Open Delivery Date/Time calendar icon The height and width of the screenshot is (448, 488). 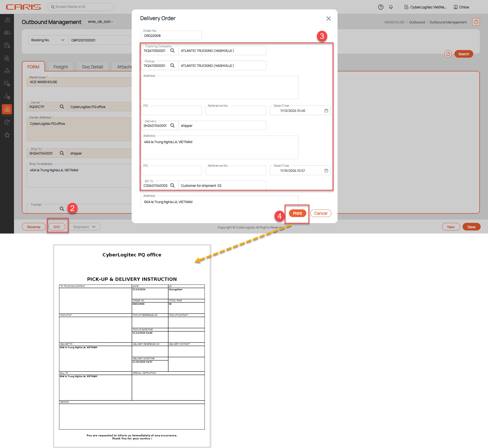[x=326, y=171]
